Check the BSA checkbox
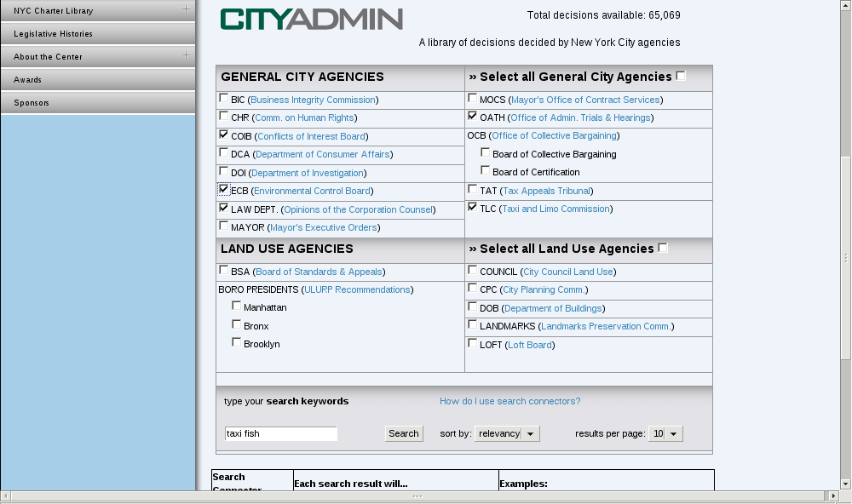This screenshot has width=852, height=504. 223,270
